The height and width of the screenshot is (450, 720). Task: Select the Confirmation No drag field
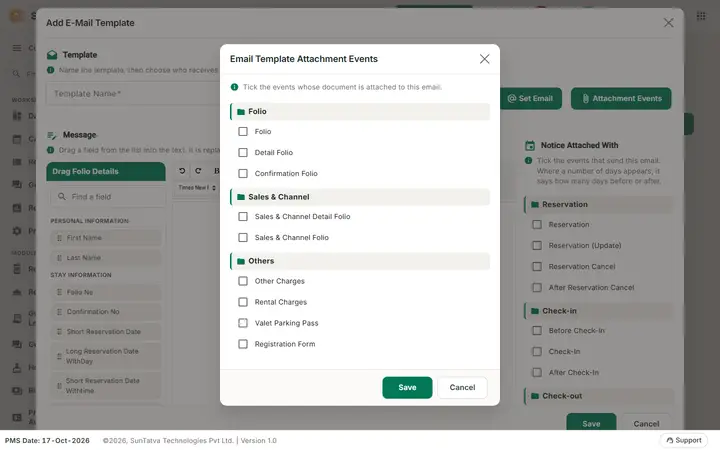point(106,312)
